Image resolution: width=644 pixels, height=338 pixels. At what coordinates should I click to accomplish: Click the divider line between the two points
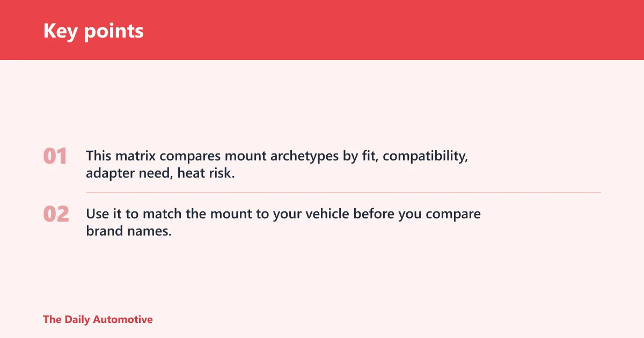(343, 192)
